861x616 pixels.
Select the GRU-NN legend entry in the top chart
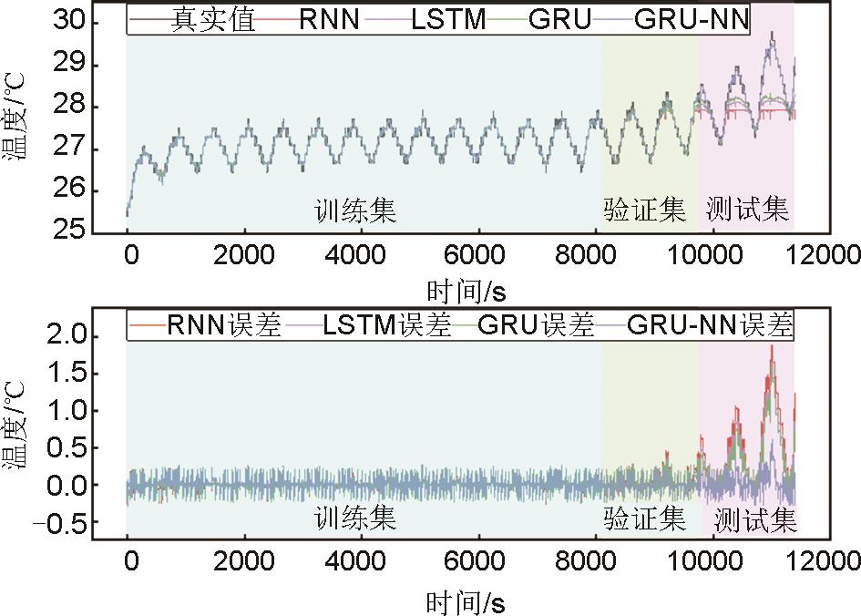(691, 20)
